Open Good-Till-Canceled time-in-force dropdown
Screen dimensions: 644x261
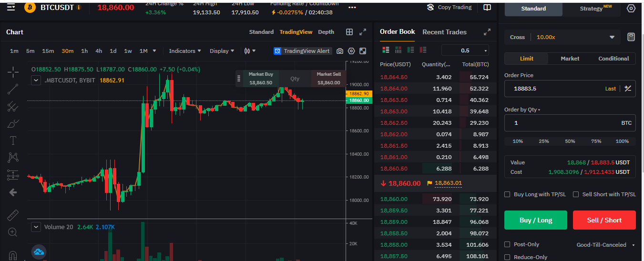pyautogui.click(x=606, y=245)
